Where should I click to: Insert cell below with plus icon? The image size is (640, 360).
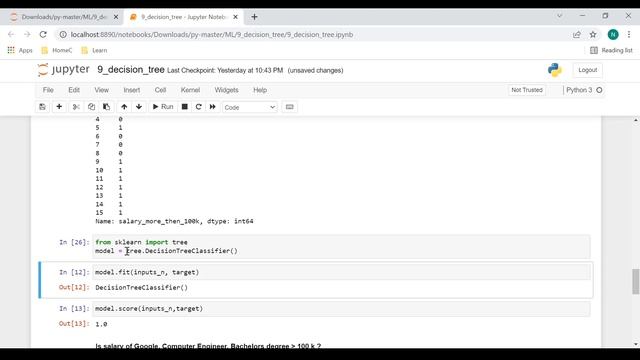tap(59, 107)
